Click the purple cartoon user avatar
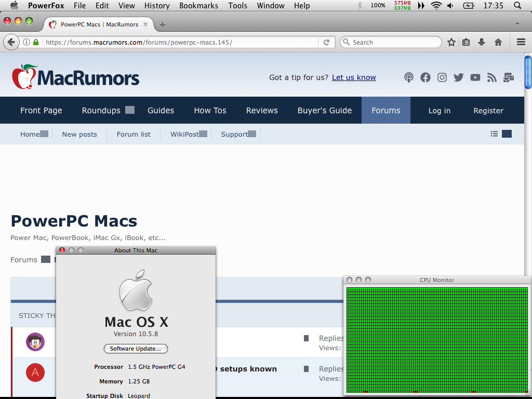This screenshot has width=532, height=399. 35,342
